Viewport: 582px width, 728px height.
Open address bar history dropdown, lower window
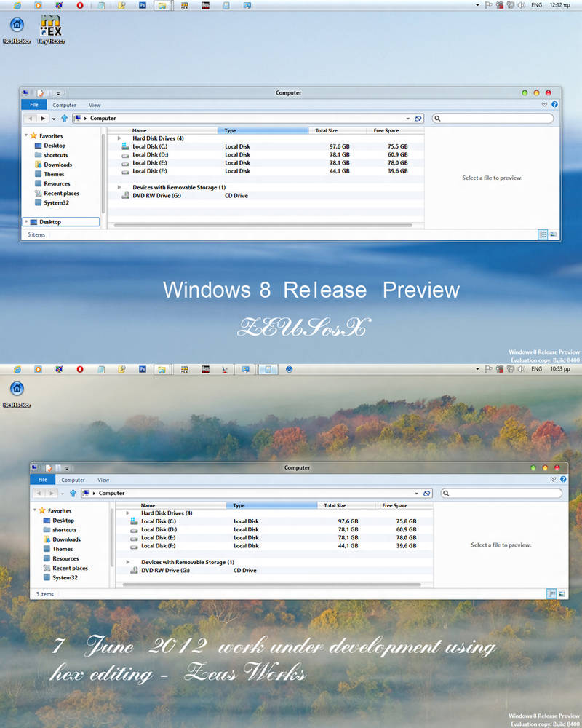[416, 493]
